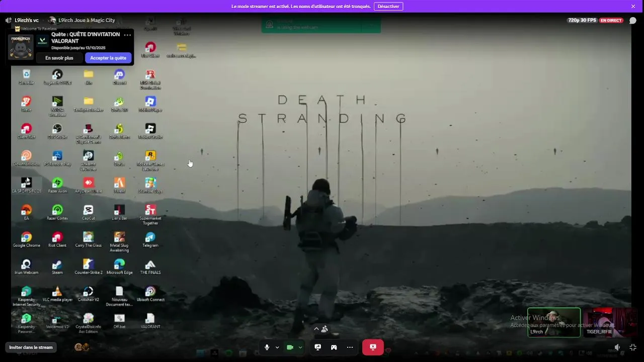Click FiveM desktop icon
This screenshot has width=644, height=362.
coord(119,186)
